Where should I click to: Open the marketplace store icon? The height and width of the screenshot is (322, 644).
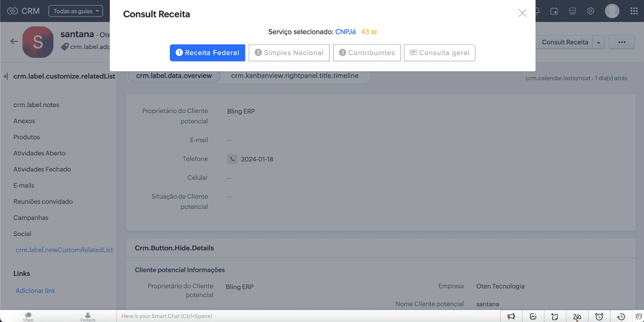click(572, 11)
